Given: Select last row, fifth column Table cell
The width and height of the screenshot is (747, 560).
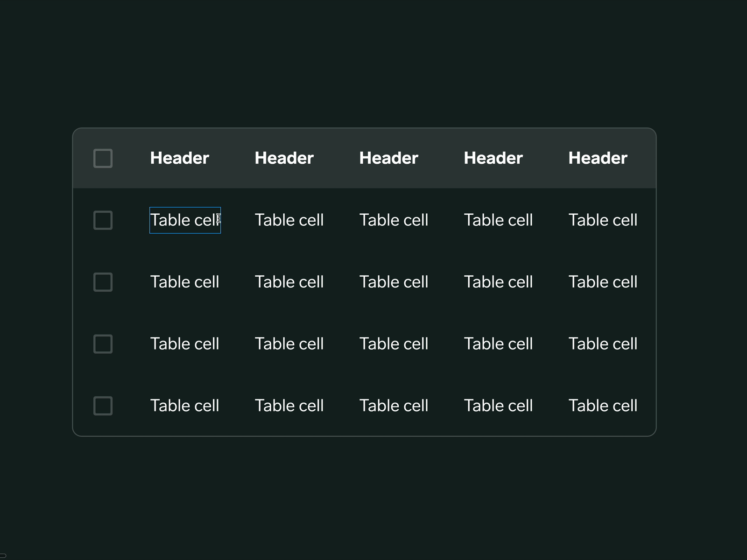Looking at the screenshot, I should [603, 406].
